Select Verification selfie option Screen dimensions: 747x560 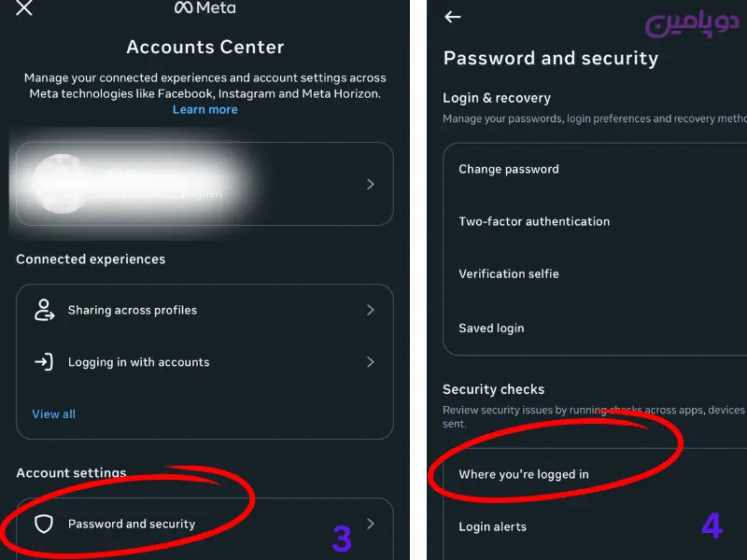coord(509,273)
